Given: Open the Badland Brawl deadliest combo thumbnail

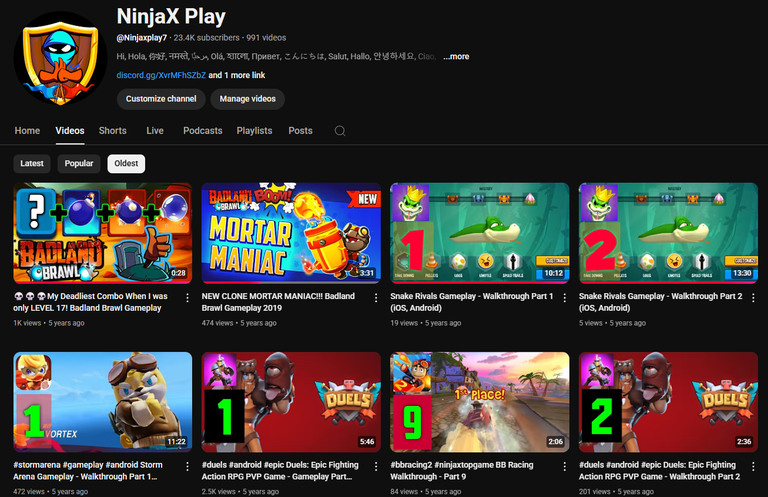Looking at the screenshot, I should (103, 234).
